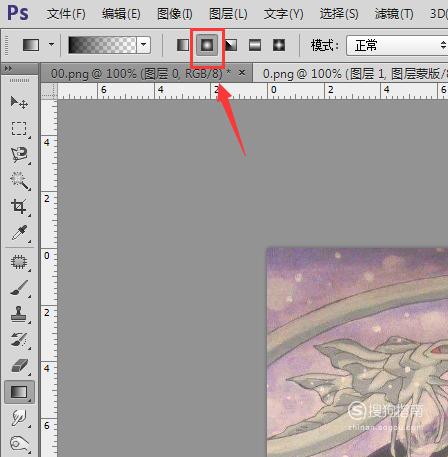448x457 pixels.
Task: Select the Eraser tool
Action: tap(20, 366)
